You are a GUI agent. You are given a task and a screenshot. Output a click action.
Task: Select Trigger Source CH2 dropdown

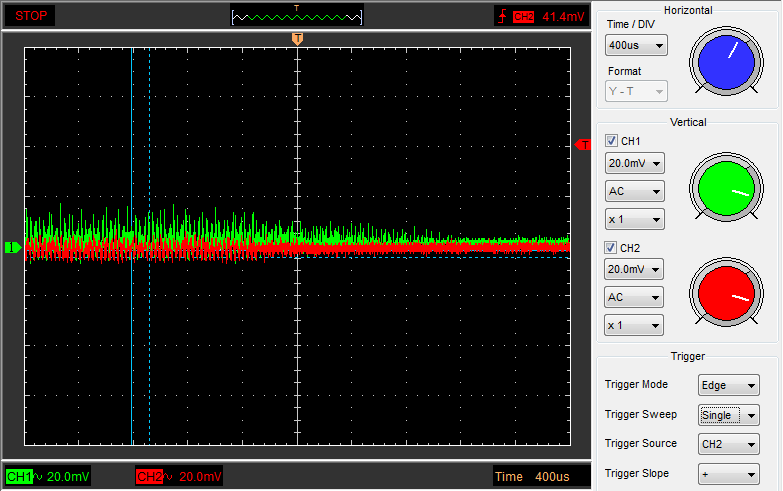[729, 444]
